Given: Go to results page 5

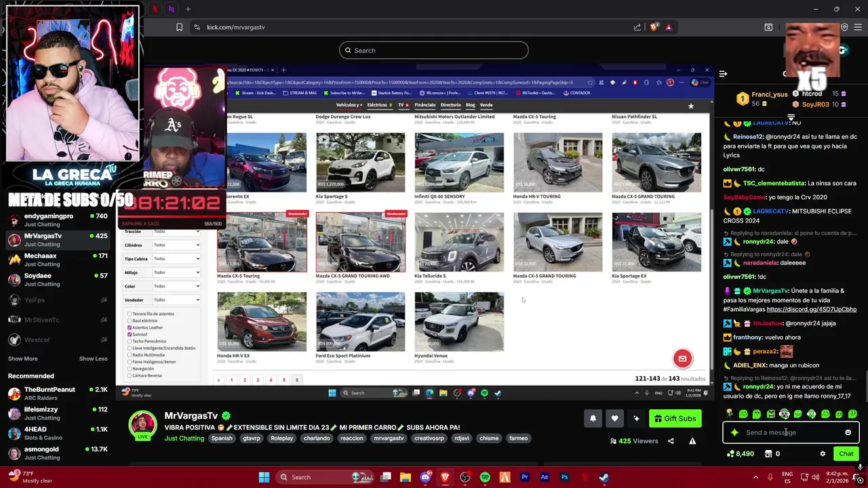Looking at the screenshot, I should click(283, 380).
